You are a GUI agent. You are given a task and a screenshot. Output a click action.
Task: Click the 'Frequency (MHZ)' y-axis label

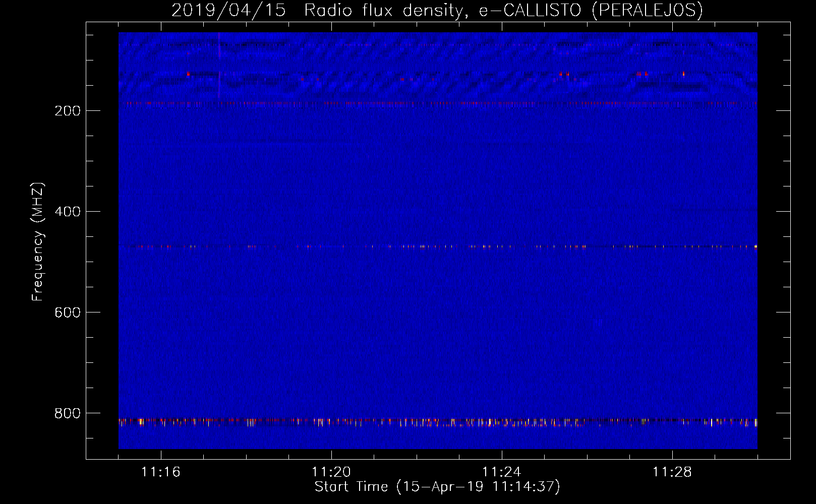38,242
